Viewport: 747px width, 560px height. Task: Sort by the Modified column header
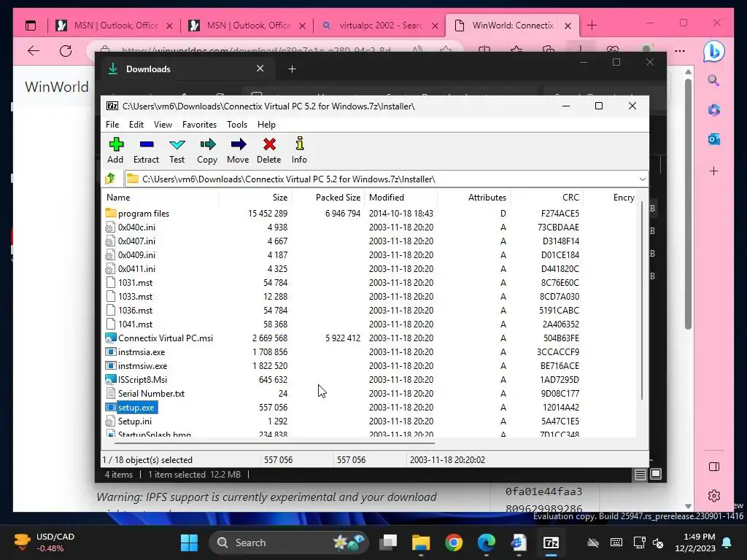(x=400, y=197)
